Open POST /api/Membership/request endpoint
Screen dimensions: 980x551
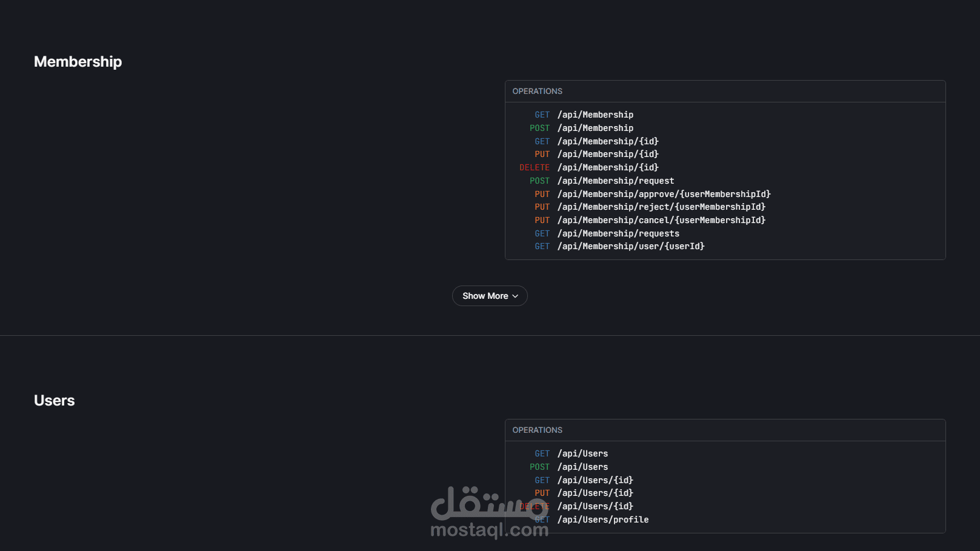pos(602,181)
